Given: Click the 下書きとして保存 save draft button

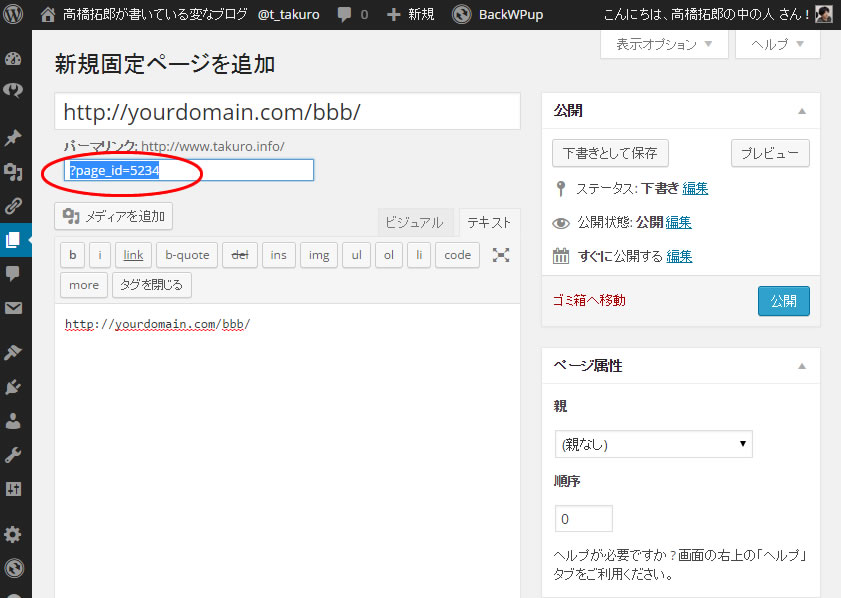Looking at the screenshot, I should [610, 154].
